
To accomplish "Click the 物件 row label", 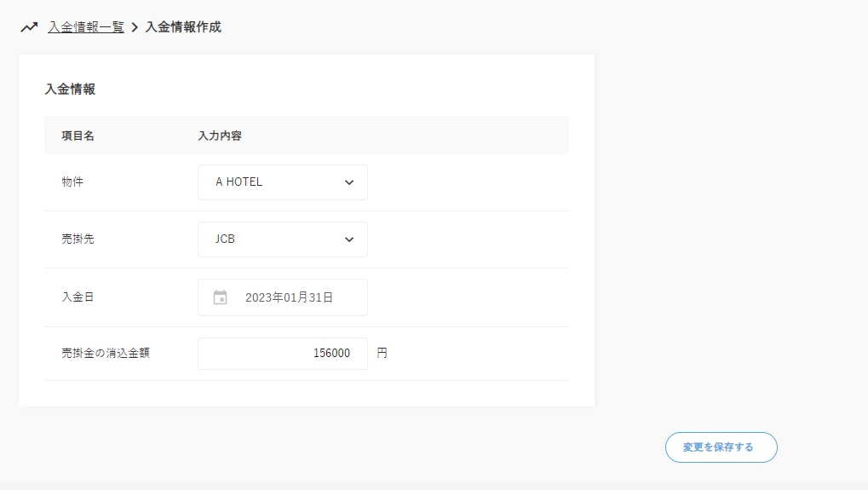I will coord(72,182).
